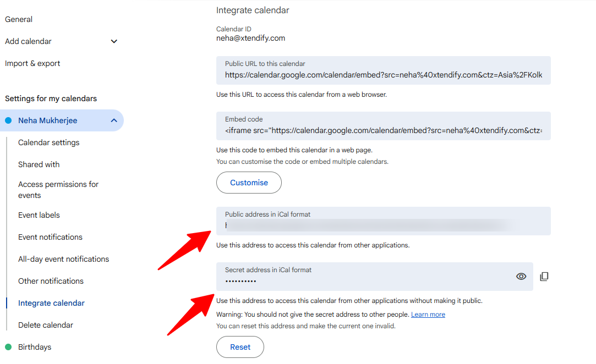Follow the Learn more link

click(x=428, y=315)
